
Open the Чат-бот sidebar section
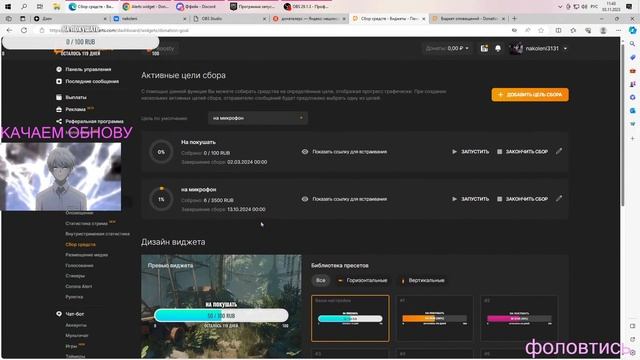[74, 314]
